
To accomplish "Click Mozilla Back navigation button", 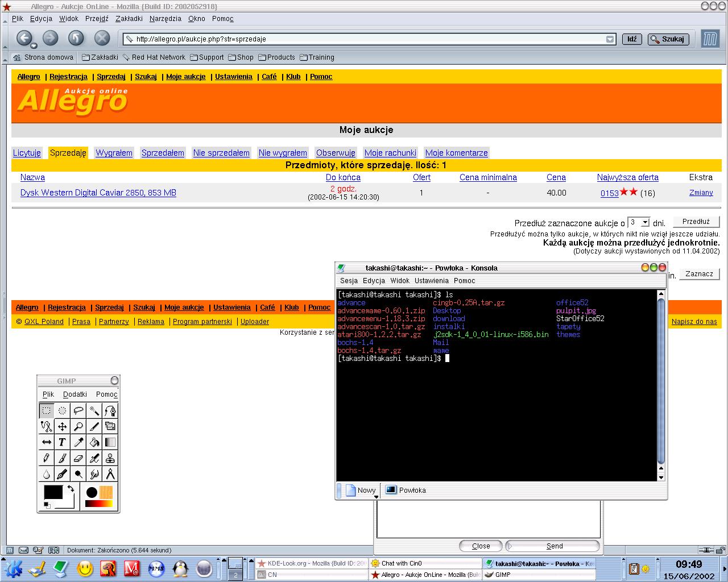I will [x=23, y=38].
